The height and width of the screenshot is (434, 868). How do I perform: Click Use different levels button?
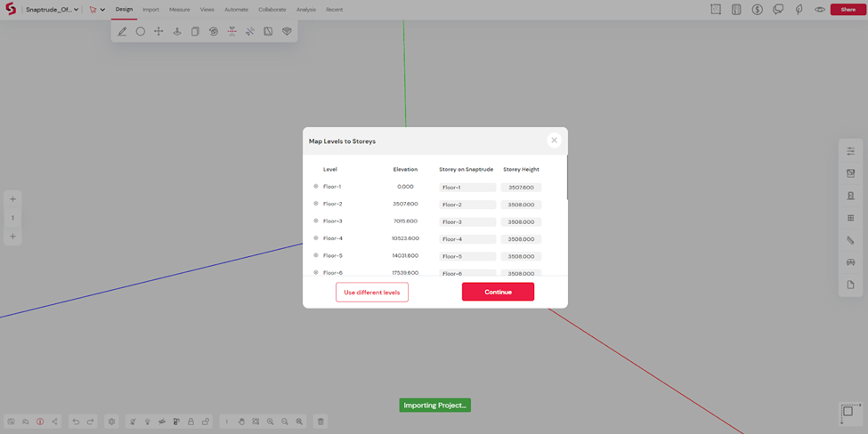(x=372, y=292)
